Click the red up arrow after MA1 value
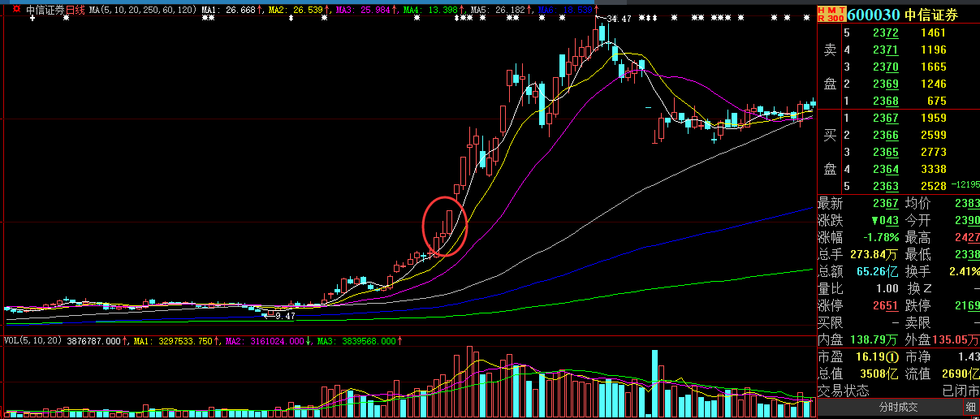The height and width of the screenshot is (419, 980). (x=261, y=10)
